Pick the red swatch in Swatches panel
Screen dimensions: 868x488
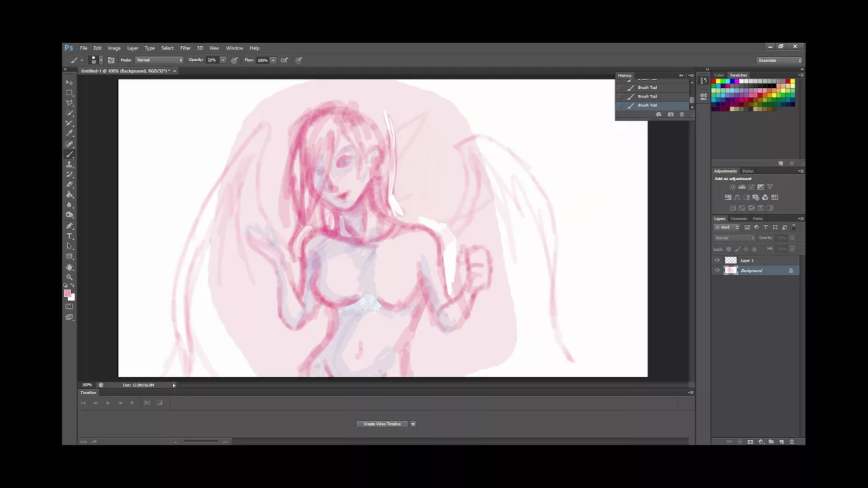coord(713,81)
